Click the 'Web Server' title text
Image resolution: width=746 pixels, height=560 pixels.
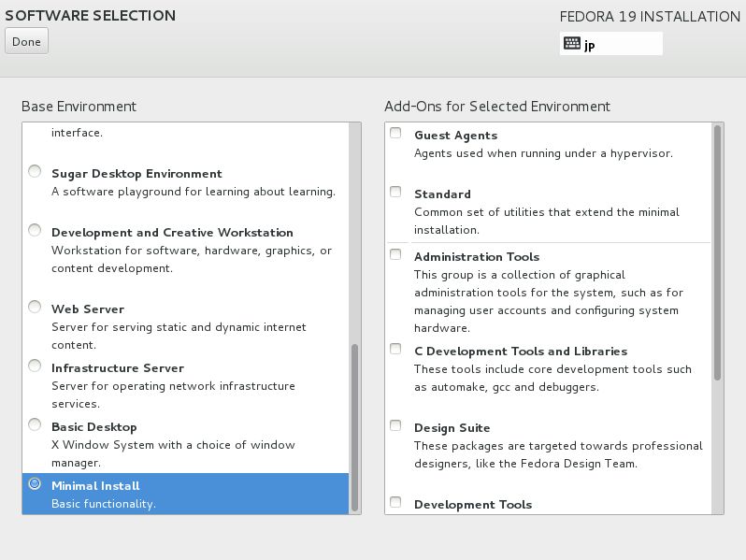point(88,309)
